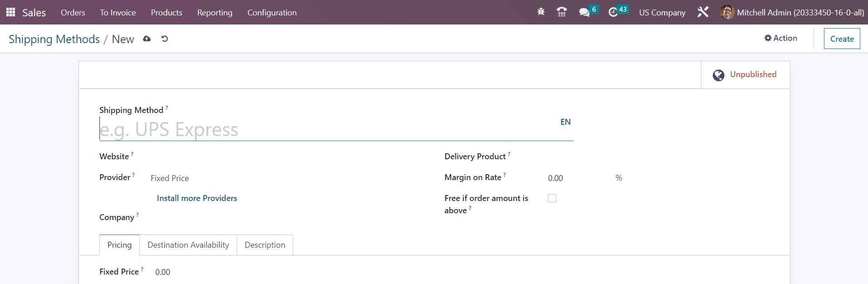Screen dimensions: 868x284
Task: Open the activities clock icon
Action: tap(613, 12)
